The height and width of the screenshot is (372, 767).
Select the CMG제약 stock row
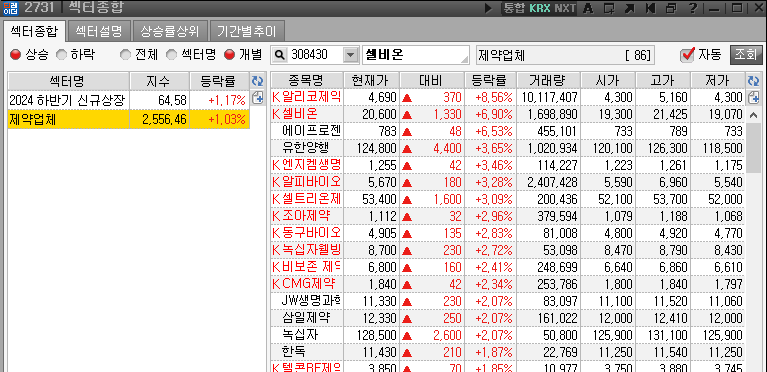tap(508, 284)
